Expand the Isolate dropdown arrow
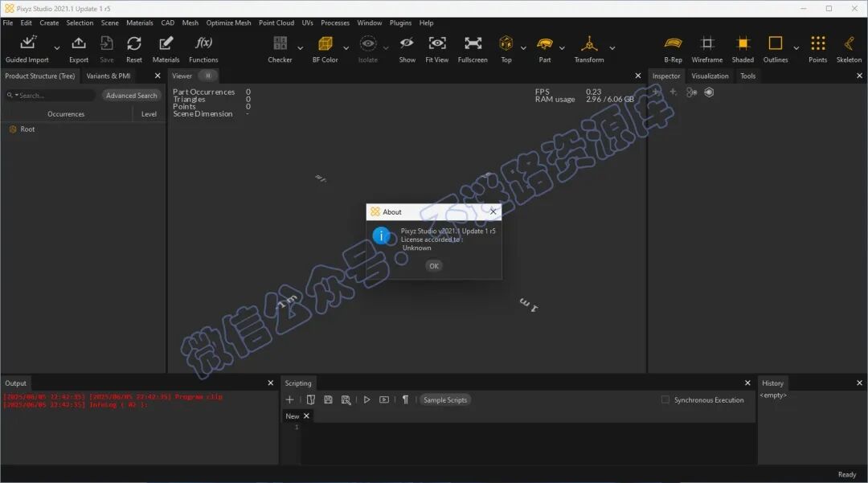The image size is (868, 483). pos(386,48)
